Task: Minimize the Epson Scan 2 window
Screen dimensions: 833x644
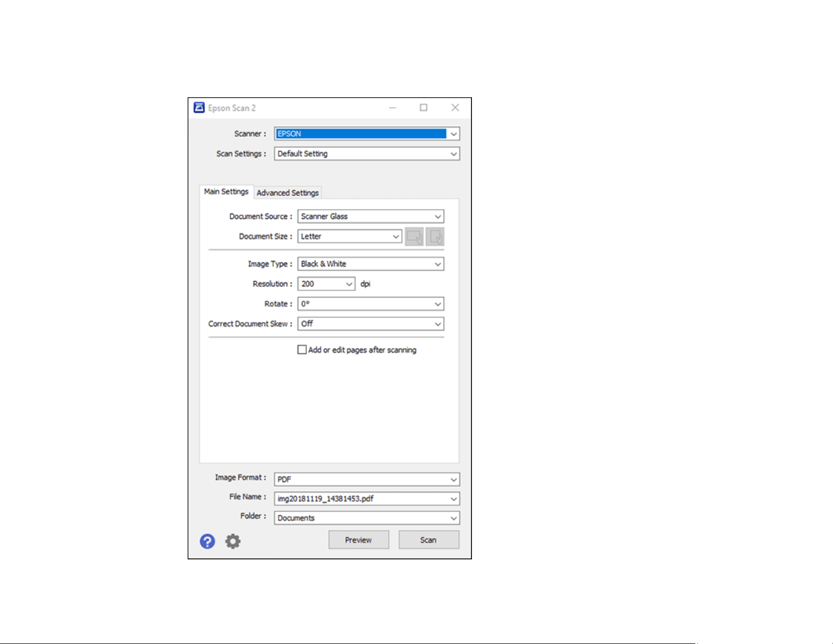Action: pos(393,108)
